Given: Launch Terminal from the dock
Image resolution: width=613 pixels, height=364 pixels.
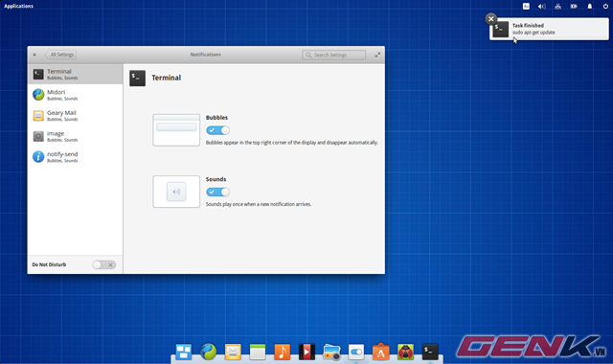Looking at the screenshot, I should click(430, 352).
